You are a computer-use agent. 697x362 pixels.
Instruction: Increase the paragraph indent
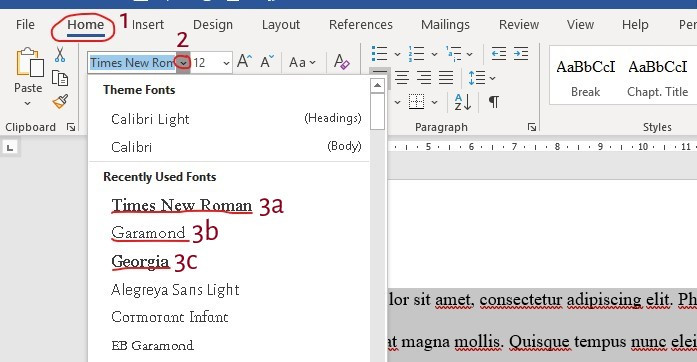point(521,54)
